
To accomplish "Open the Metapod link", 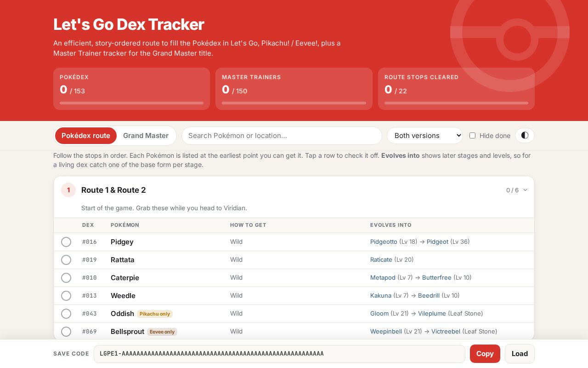I will click(383, 278).
